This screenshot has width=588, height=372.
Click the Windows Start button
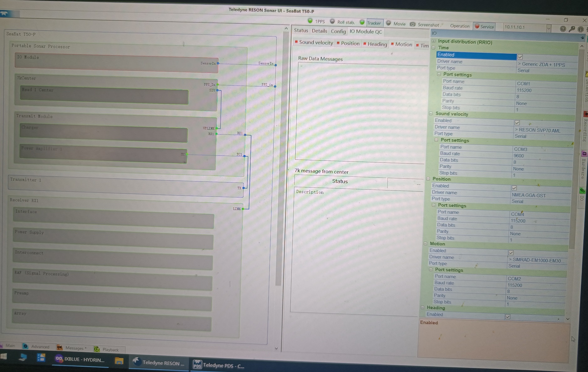pos(4,356)
